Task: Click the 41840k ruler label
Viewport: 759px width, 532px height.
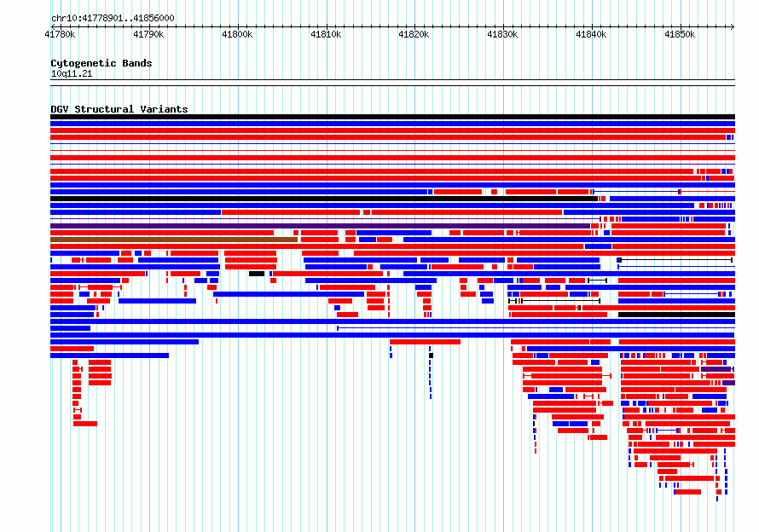Action: [x=591, y=34]
